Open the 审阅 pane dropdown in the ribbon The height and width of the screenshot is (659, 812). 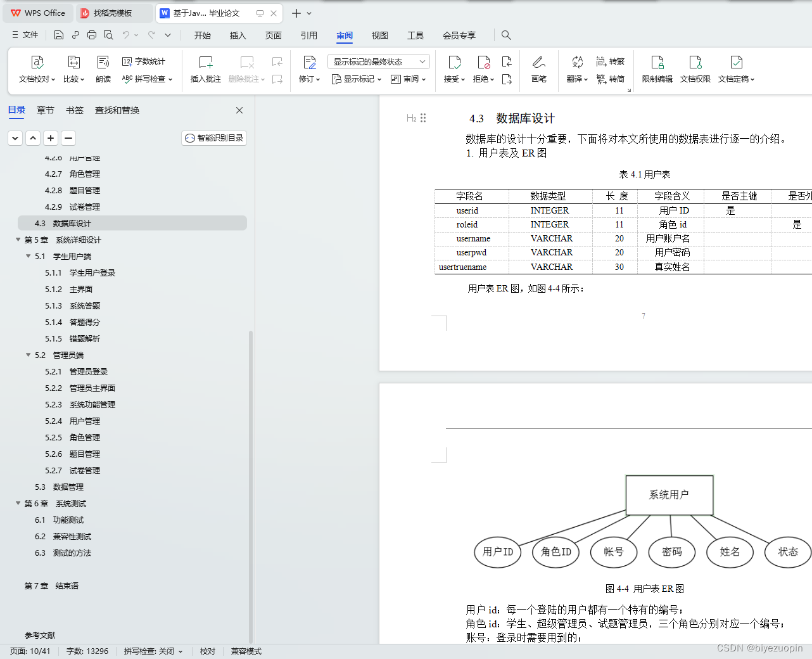point(409,79)
